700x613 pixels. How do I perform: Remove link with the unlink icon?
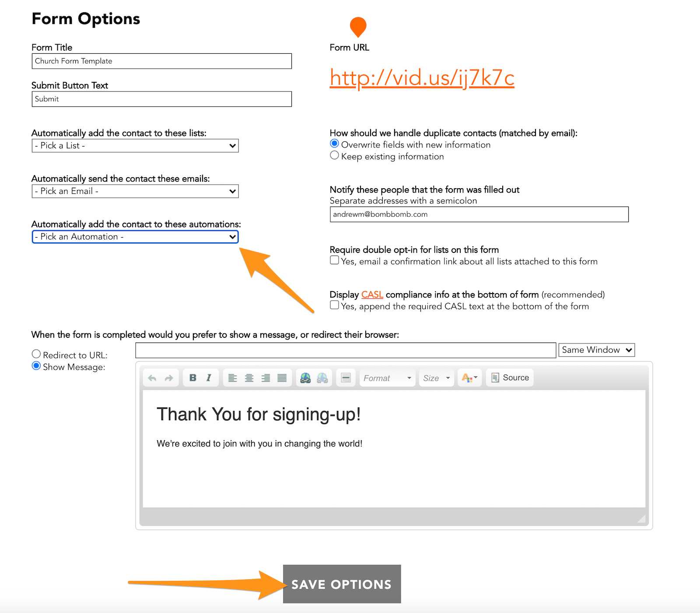point(322,378)
